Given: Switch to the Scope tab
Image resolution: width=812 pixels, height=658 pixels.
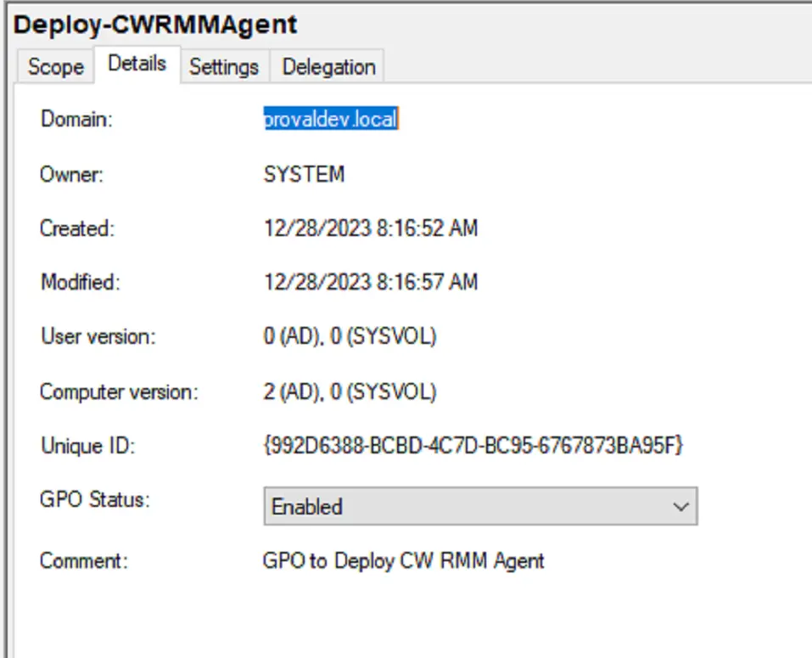Looking at the screenshot, I should click(55, 66).
